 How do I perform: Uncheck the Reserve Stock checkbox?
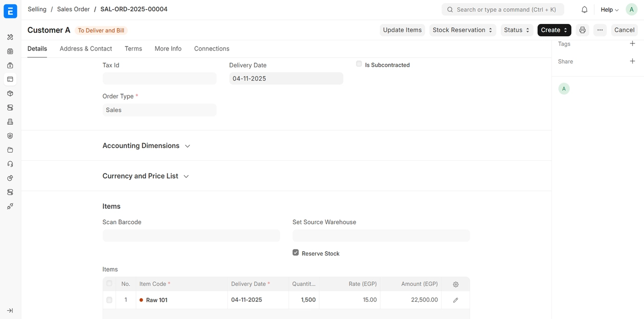point(295,253)
